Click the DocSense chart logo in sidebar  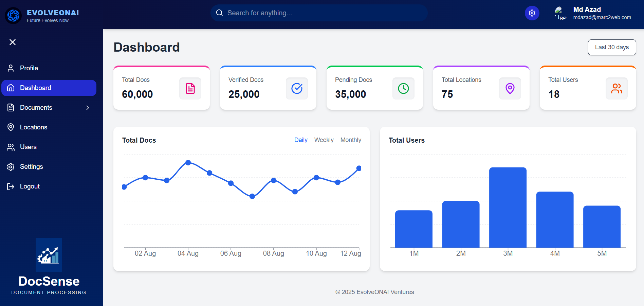pyautogui.click(x=49, y=255)
